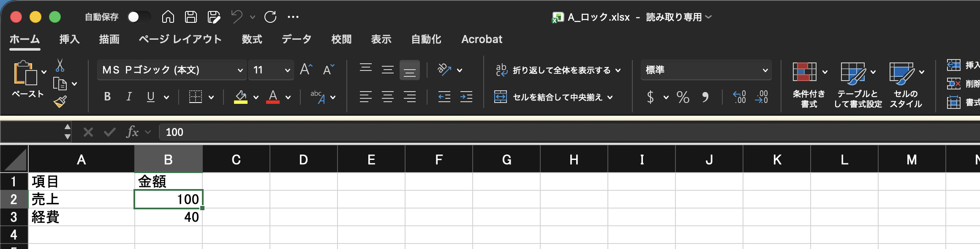Select the Format Painter brush
The width and height of the screenshot is (980, 249).
(x=60, y=102)
